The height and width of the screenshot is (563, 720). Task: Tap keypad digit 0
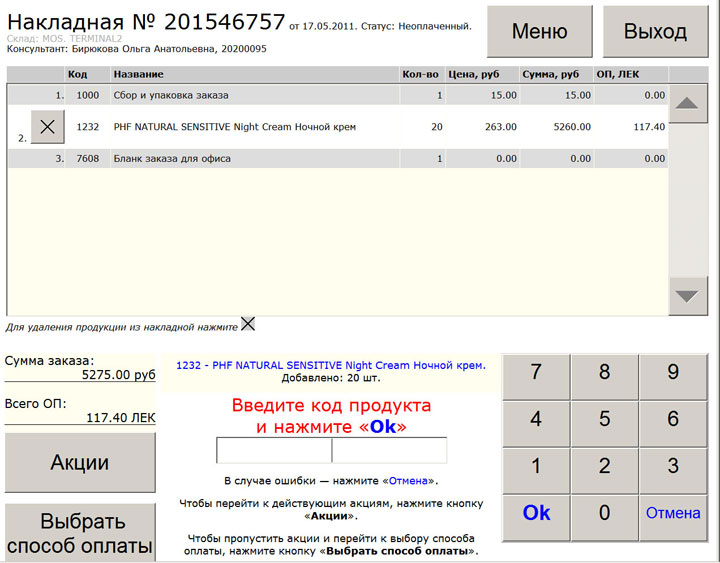point(604,518)
